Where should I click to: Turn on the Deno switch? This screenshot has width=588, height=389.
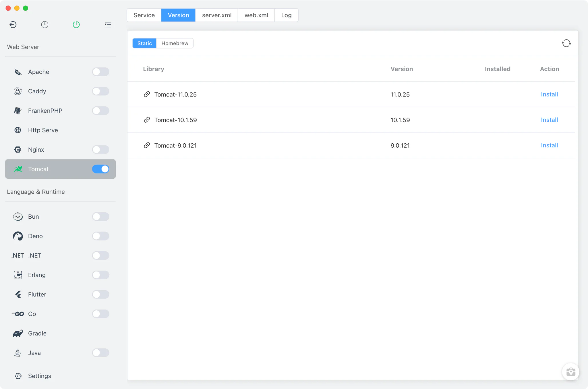tap(100, 236)
